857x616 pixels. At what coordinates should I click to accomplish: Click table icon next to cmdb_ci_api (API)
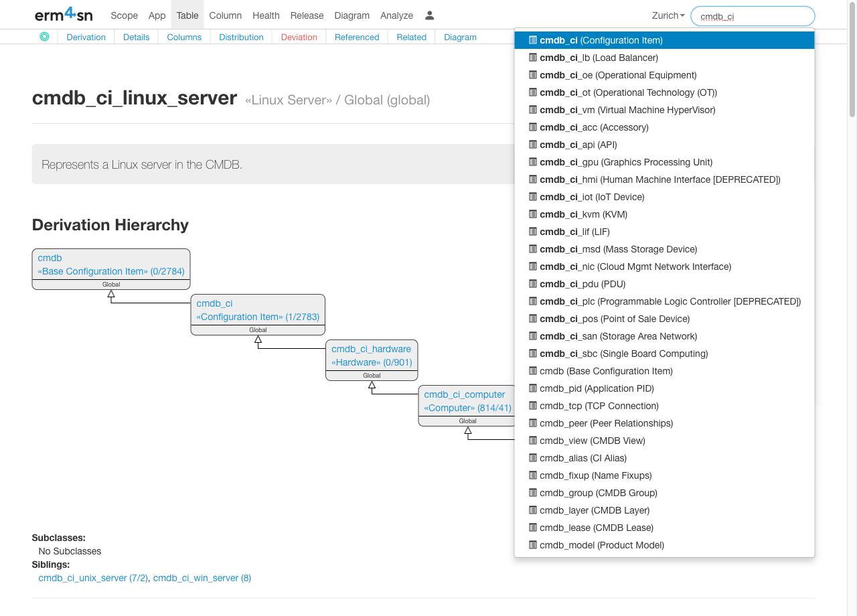[533, 145]
